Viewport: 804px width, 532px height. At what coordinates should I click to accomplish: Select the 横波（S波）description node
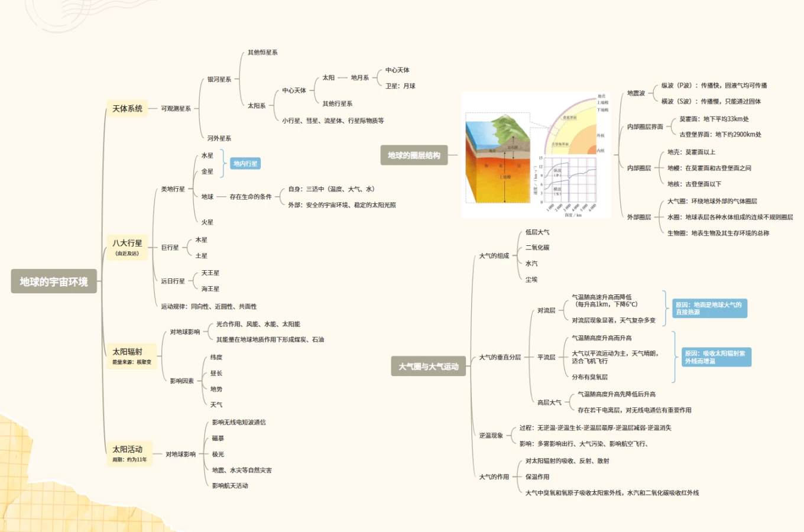pos(711,102)
